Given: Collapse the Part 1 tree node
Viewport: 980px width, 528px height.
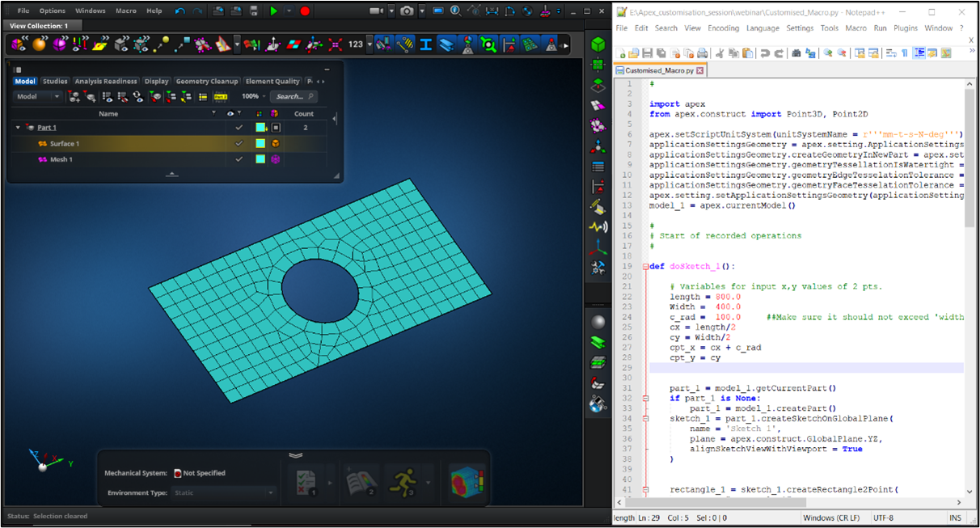Looking at the screenshot, I should pyautogui.click(x=18, y=128).
